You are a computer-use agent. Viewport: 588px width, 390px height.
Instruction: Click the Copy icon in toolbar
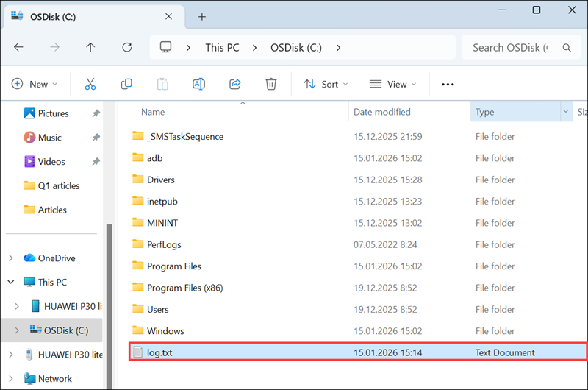(x=126, y=84)
